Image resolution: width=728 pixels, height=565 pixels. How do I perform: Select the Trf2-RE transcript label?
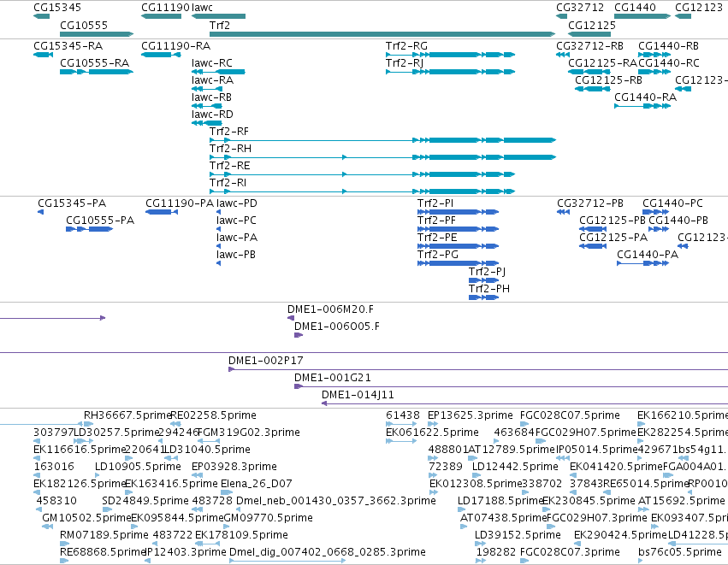tap(230, 166)
